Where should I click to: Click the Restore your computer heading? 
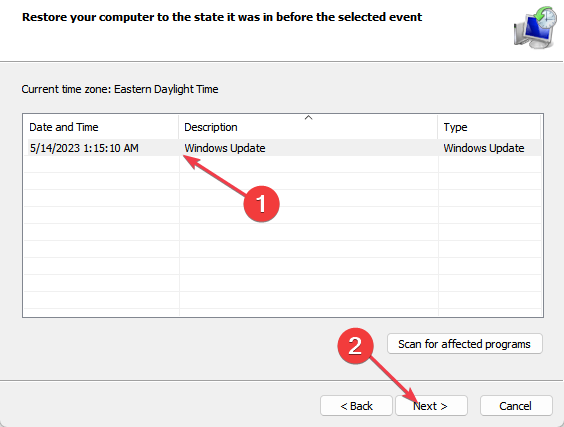[222, 17]
